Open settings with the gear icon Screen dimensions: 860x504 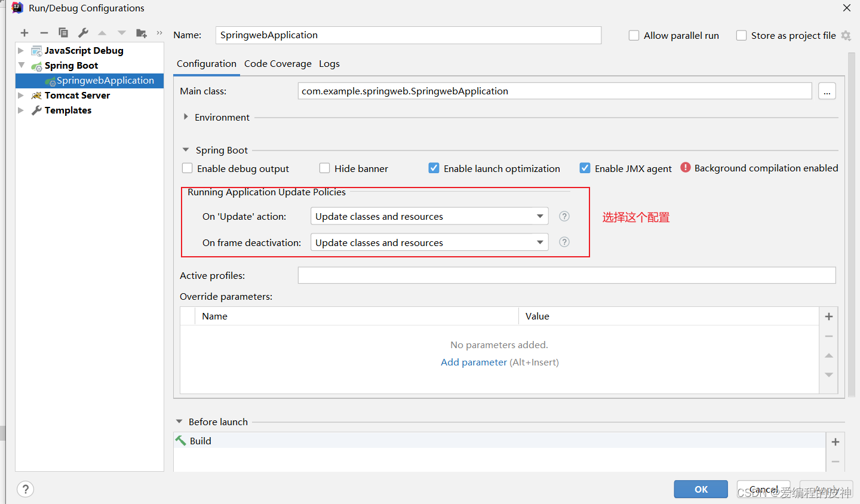pyautogui.click(x=846, y=35)
